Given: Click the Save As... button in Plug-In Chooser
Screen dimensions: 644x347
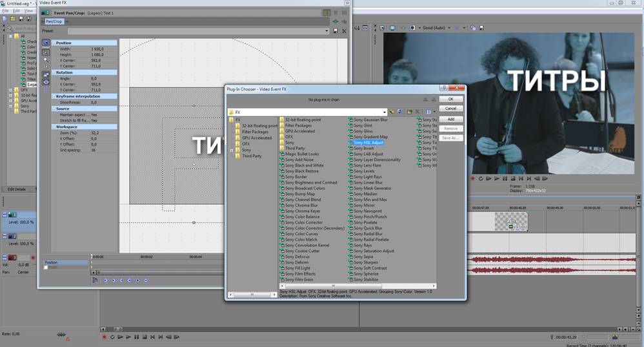Looking at the screenshot, I should [x=451, y=138].
